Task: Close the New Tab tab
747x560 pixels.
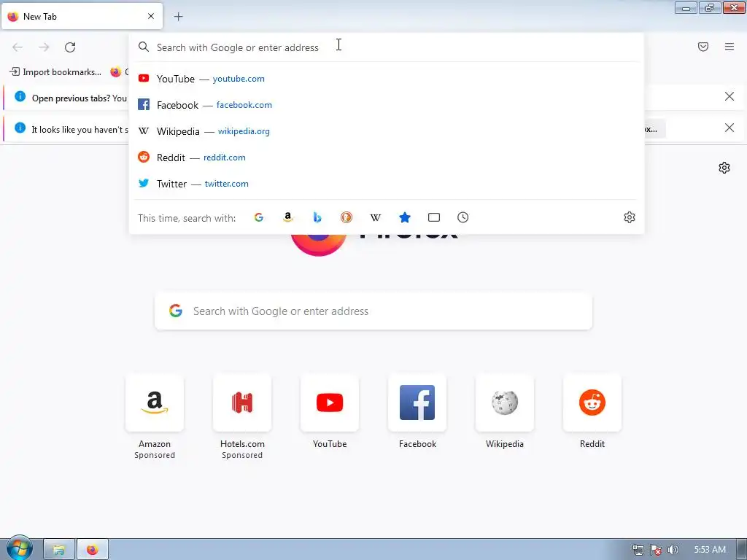Action: (151, 16)
